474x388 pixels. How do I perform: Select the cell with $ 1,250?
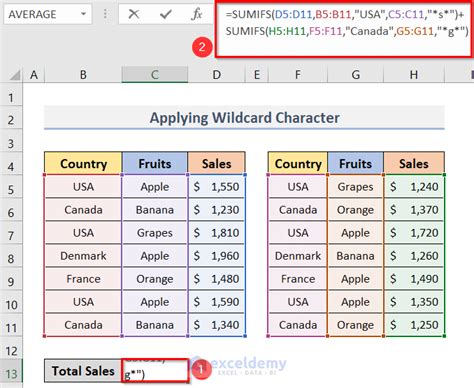[x=414, y=325]
